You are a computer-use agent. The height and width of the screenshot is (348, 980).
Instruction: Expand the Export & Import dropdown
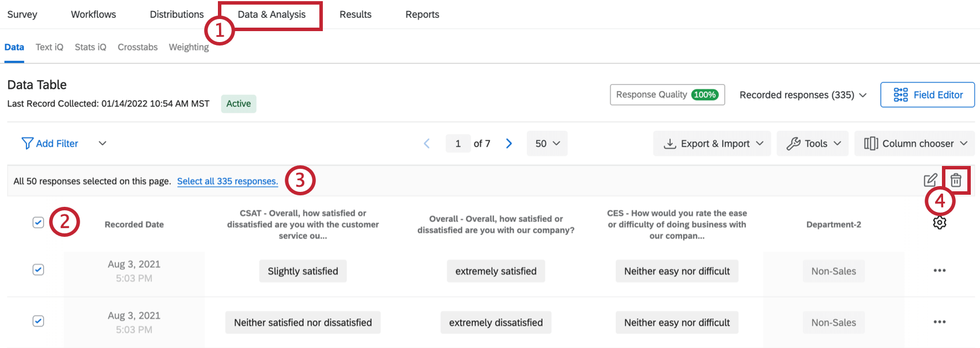pyautogui.click(x=714, y=143)
